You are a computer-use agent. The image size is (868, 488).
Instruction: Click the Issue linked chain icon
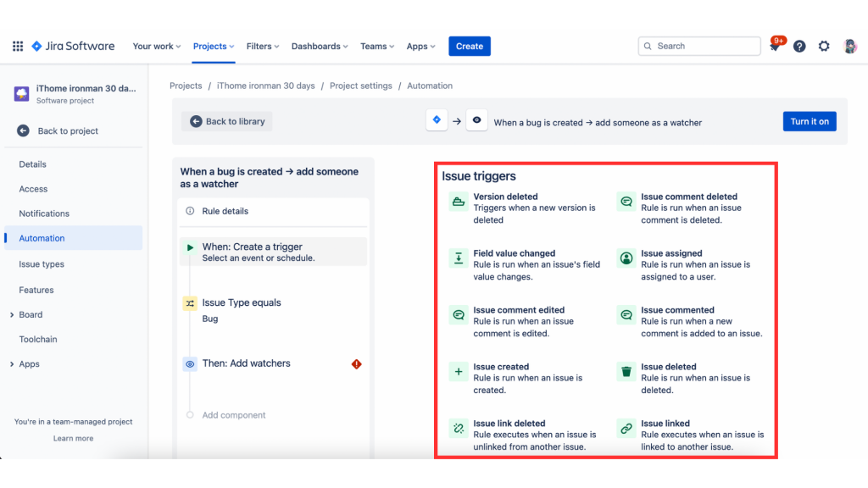[x=626, y=428]
